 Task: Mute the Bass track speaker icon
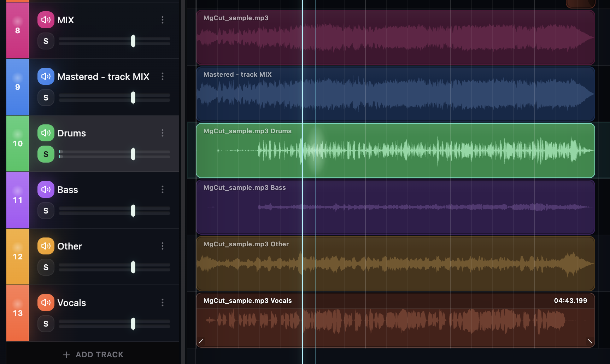(46, 189)
